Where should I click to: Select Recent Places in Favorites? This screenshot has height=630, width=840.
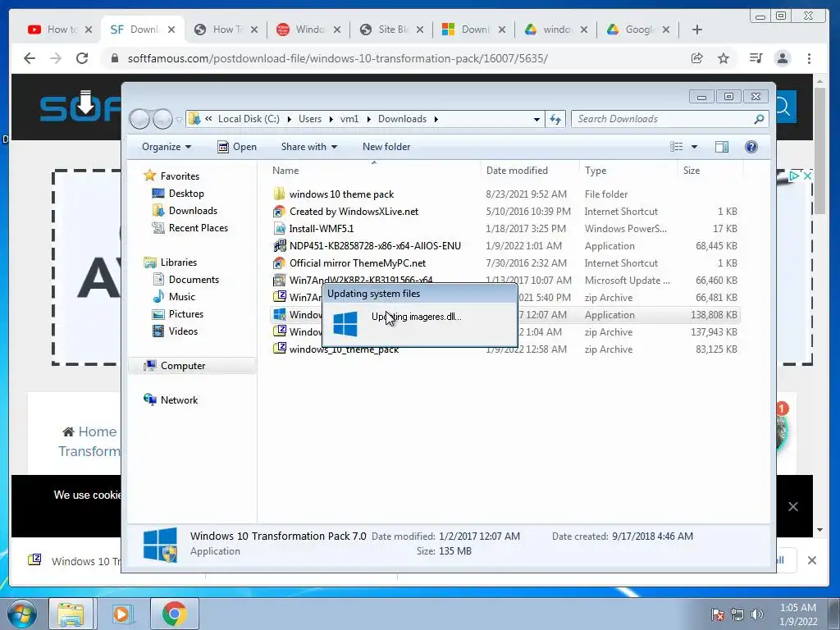pos(199,228)
